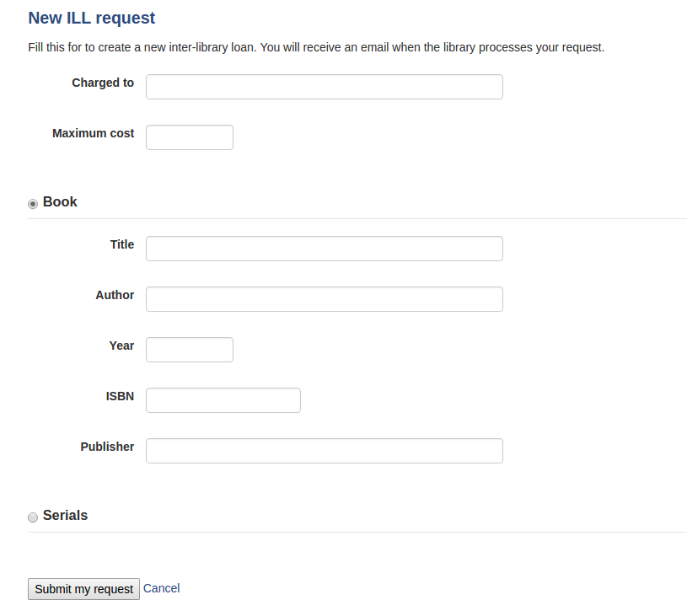Focus the Maximum cost text box

(x=190, y=137)
